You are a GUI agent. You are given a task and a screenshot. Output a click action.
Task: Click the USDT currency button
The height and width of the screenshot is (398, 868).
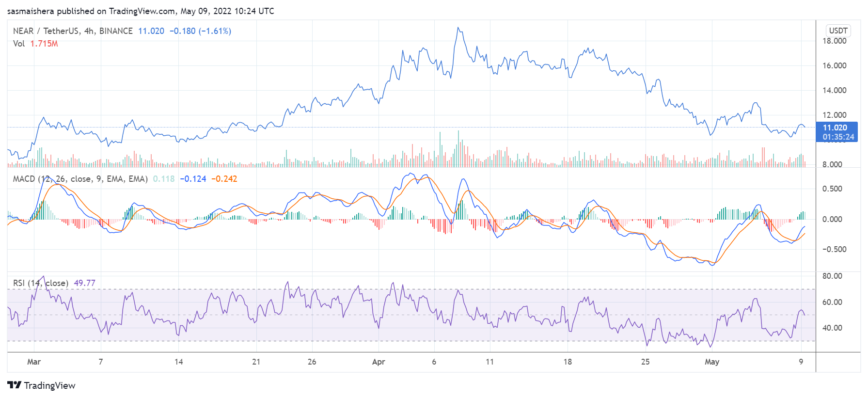tap(838, 31)
